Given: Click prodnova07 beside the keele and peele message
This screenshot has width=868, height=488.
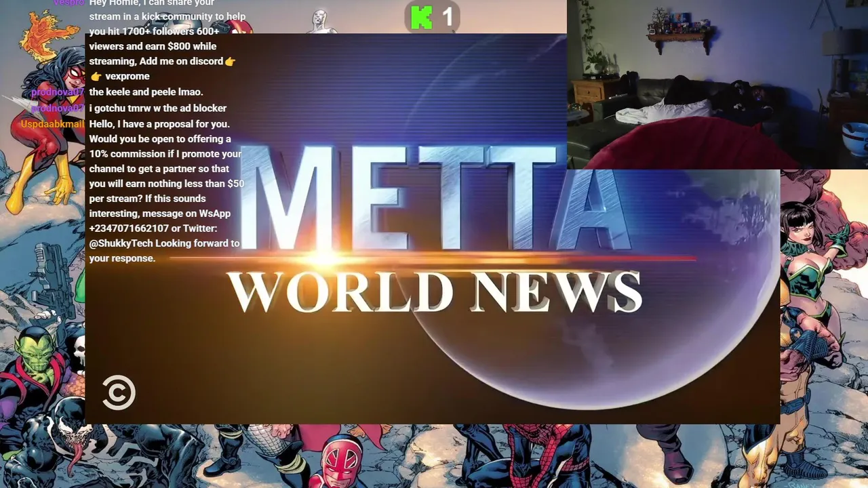Looking at the screenshot, I should 58,92.
